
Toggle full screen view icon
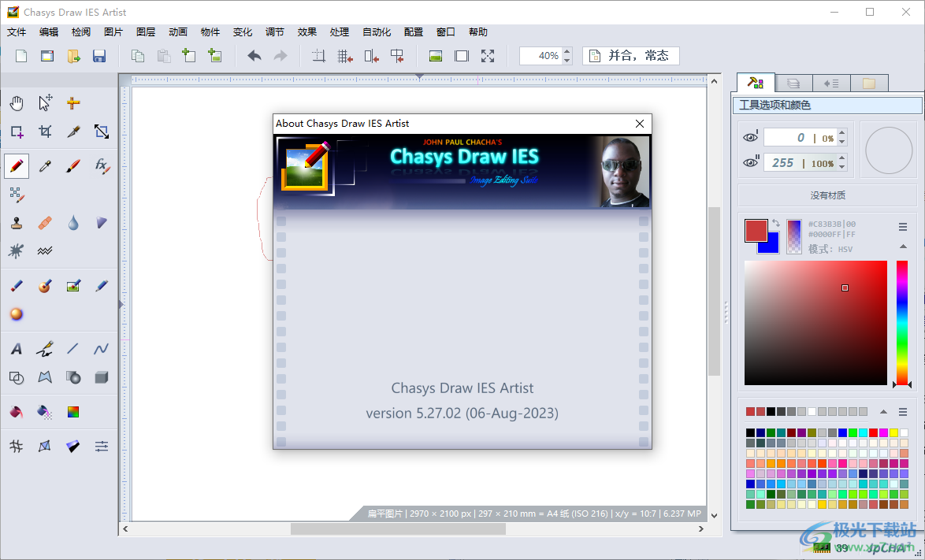(487, 56)
